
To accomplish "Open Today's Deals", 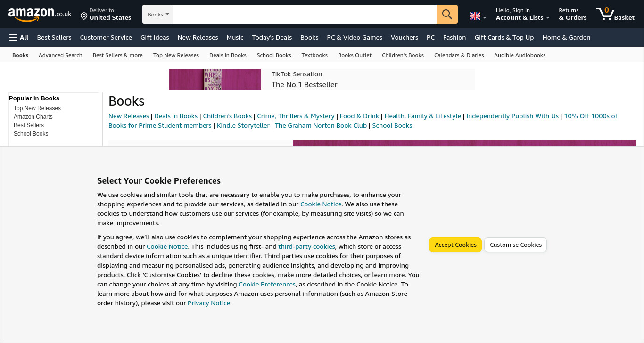I will click(272, 37).
